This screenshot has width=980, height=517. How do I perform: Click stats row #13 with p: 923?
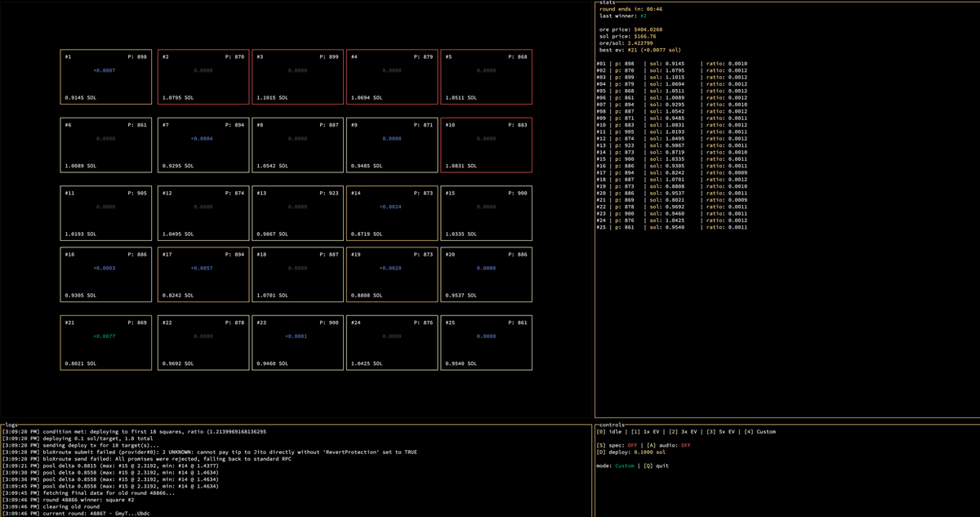pyautogui.click(x=672, y=145)
